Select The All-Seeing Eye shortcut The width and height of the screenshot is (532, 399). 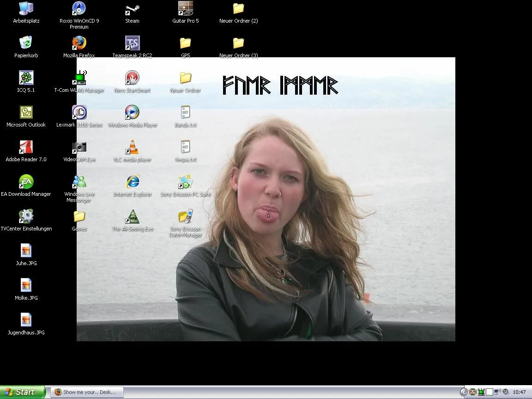click(x=132, y=217)
